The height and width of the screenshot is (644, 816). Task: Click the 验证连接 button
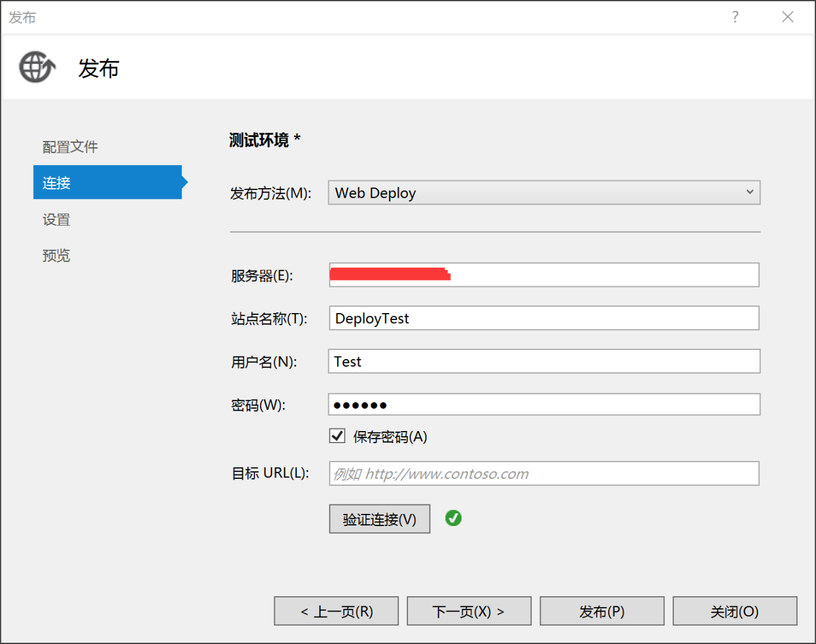379,519
